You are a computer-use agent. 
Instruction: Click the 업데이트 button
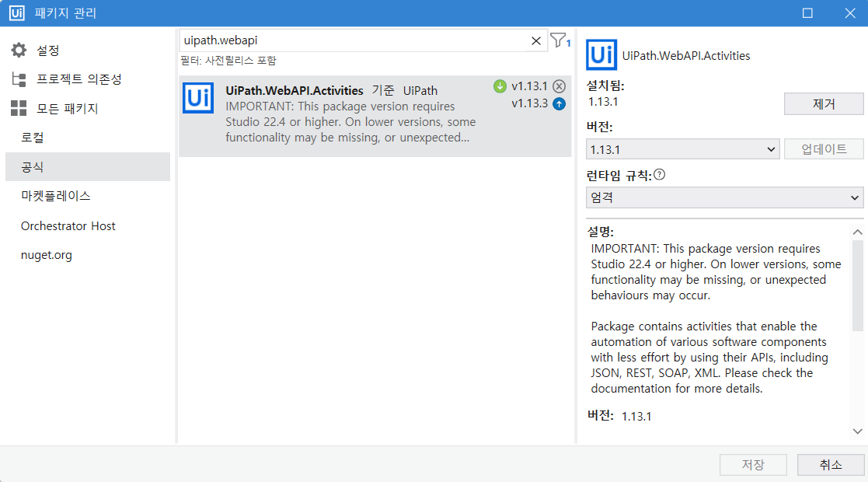point(823,149)
